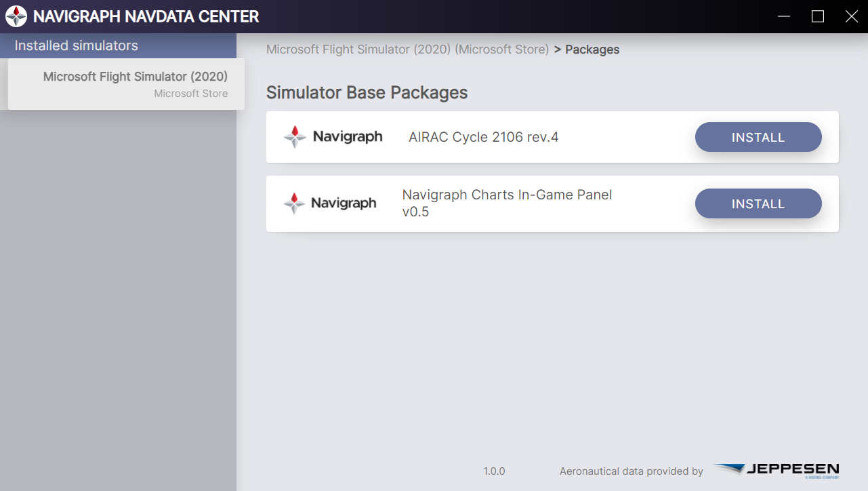Viewport: 868px width, 491px height.
Task: Close the Navigraph Navdata Center window
Action: tap(852, 16)
